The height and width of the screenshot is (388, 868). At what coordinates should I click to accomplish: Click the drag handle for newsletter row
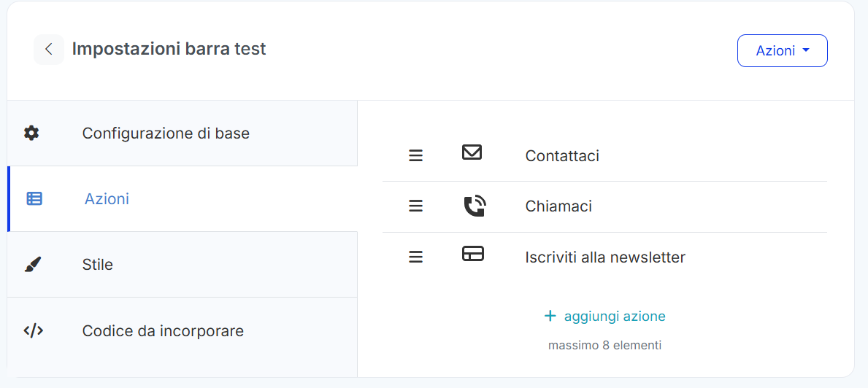pos(415,257)
